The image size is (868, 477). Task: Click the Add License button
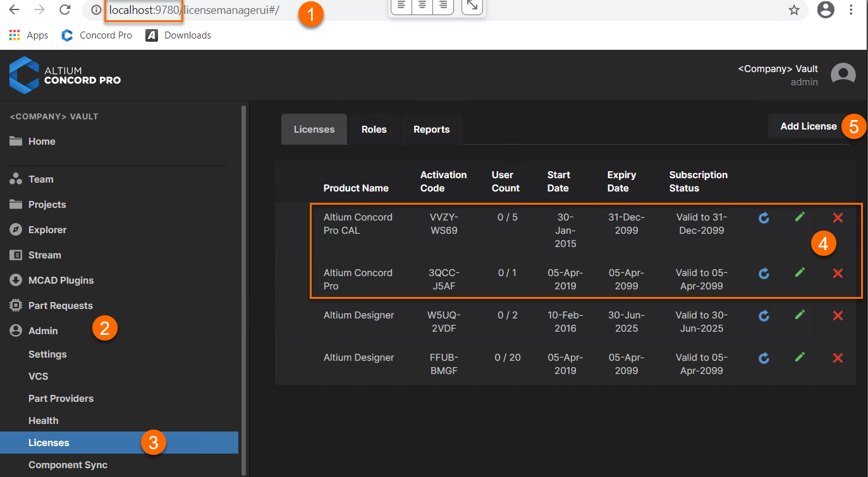pyautogui.click(x=808, y=126)
